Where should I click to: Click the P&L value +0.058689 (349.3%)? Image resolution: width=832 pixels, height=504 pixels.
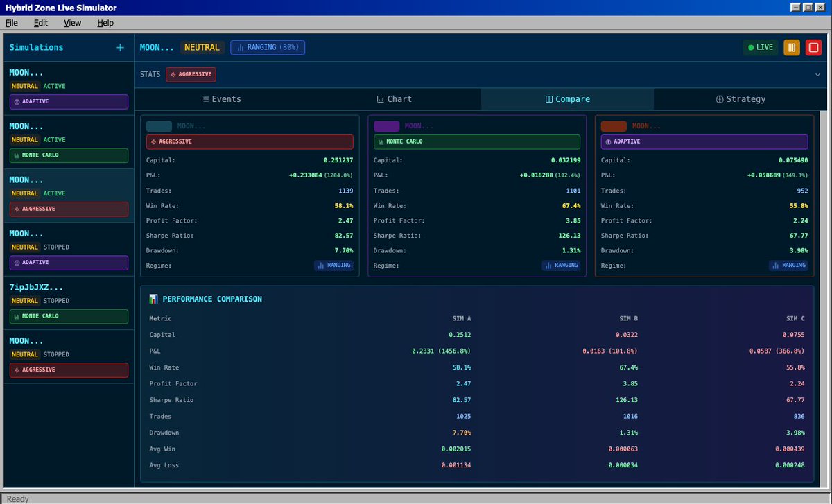[x=778, y=175]
